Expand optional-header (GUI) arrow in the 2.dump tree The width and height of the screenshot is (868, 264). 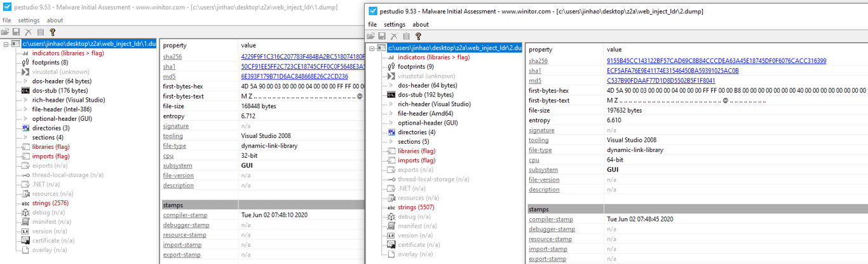coord(391,123)
